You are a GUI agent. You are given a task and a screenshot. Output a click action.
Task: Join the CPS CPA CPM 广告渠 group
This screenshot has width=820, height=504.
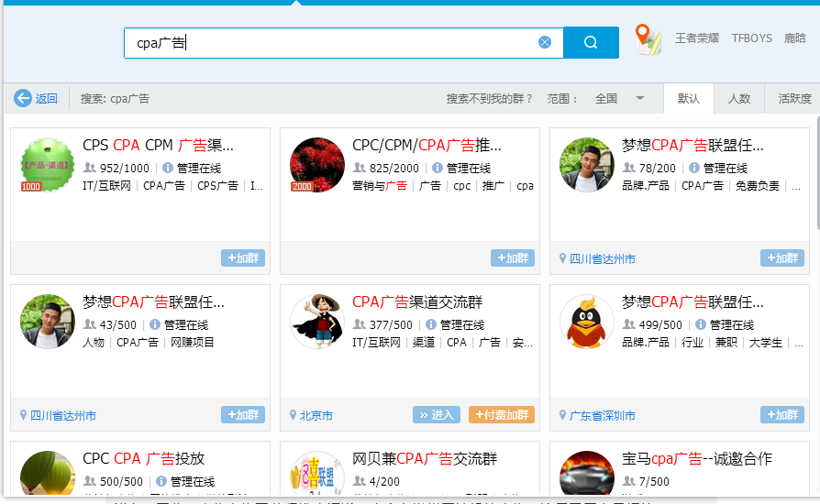coord(243,258)
